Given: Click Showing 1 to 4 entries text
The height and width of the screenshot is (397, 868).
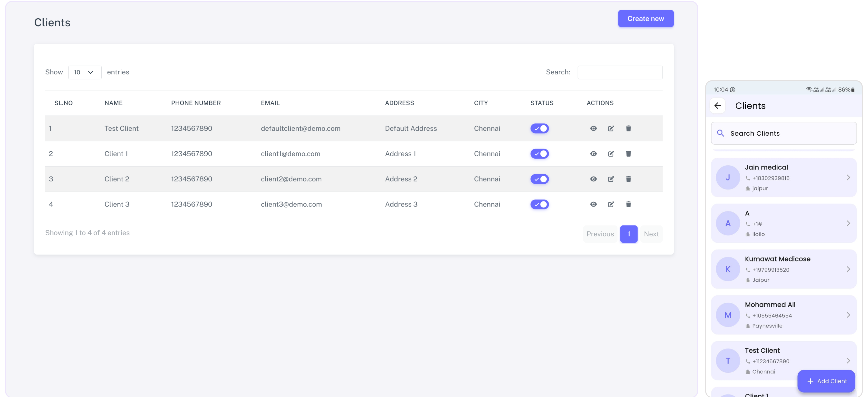Looking at the screenshot, I should pyautogui.click(x=87, y=233).
